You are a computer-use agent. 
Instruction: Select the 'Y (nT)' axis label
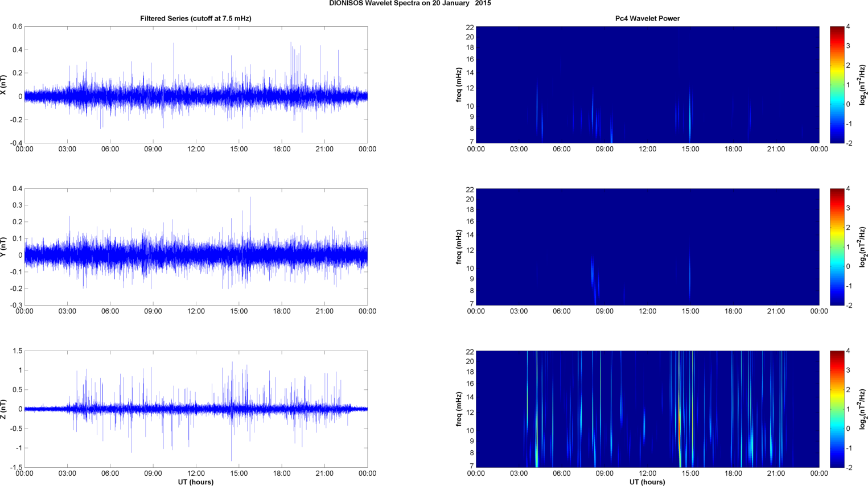click(x=3, y=247)
